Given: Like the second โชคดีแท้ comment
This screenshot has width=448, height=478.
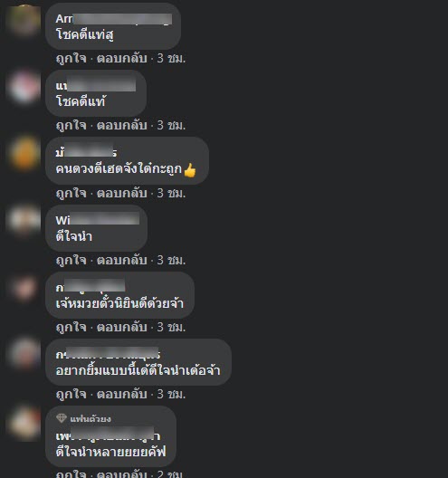Looking at the screenshot, I should pyautogui.click(x=71, y=125).
